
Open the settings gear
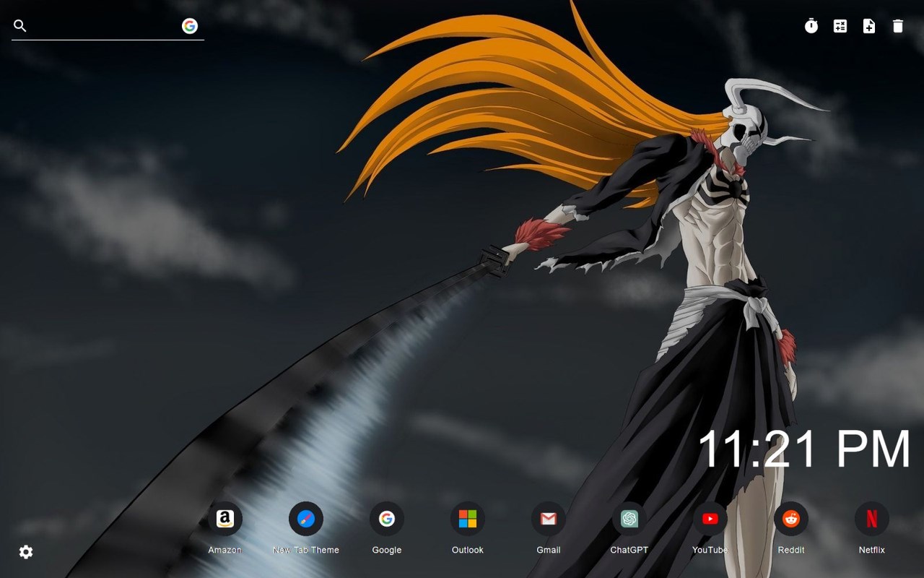pyautogui.click(x=25, y=552)
